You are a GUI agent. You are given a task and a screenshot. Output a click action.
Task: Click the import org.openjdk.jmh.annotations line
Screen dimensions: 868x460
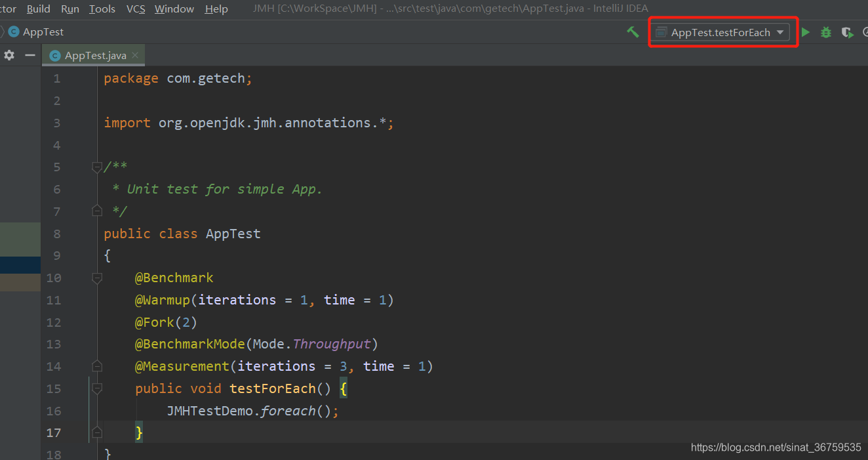click(x=249, y=123)
